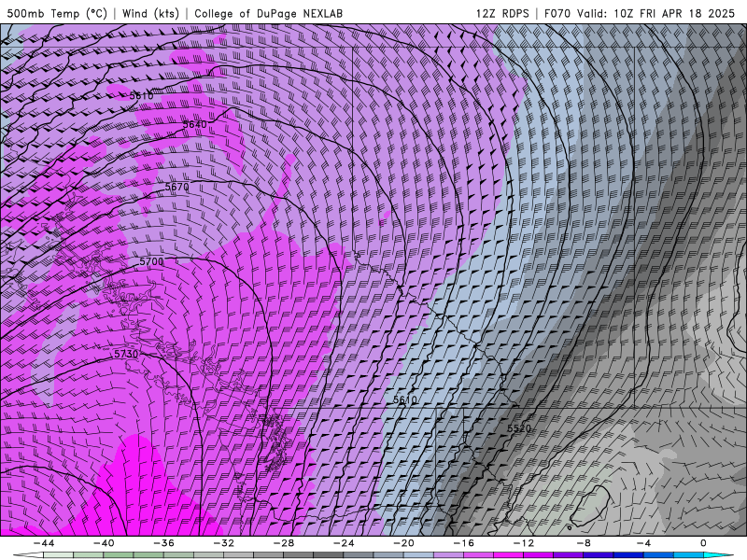This screenshot has height=560, width=747.
Task: Click the -40 colorbar value
Action: (x=104, y=543)
